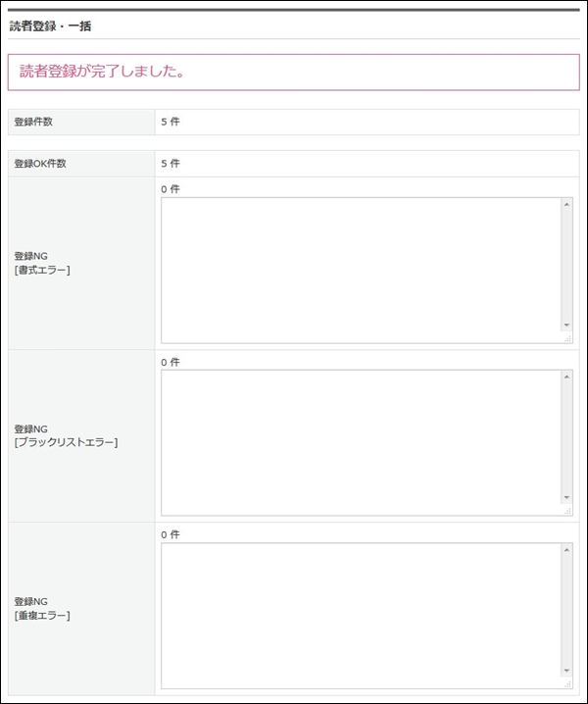
Task: Click the 読者登録が完了しました message box
Action: [294, 73]
